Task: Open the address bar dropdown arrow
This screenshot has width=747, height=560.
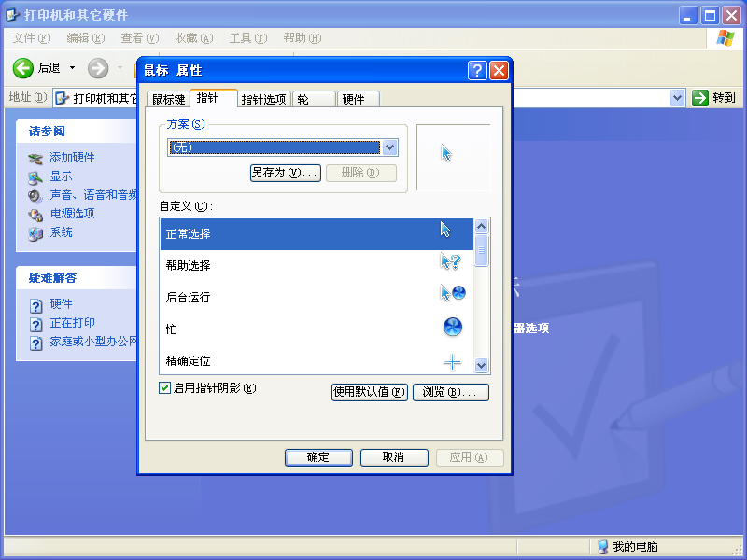Action: pyautogui.click(x=678, y=98)
